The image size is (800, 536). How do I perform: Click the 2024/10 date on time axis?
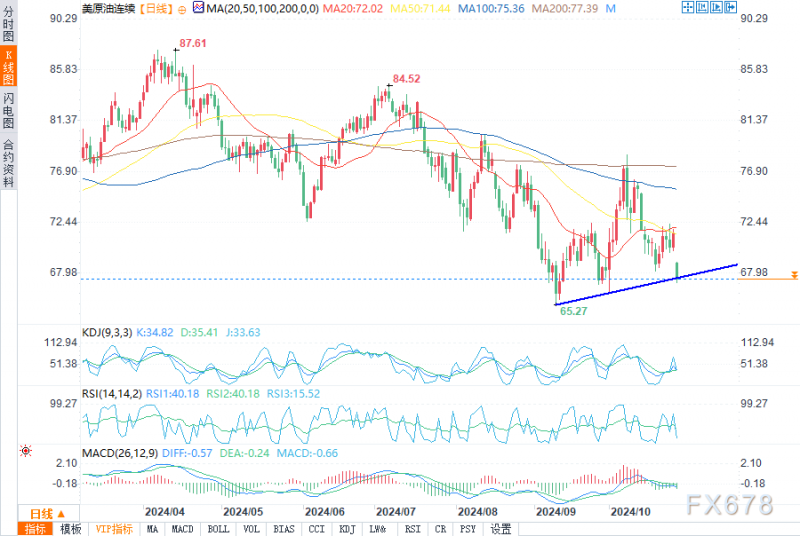pos(630,512)
